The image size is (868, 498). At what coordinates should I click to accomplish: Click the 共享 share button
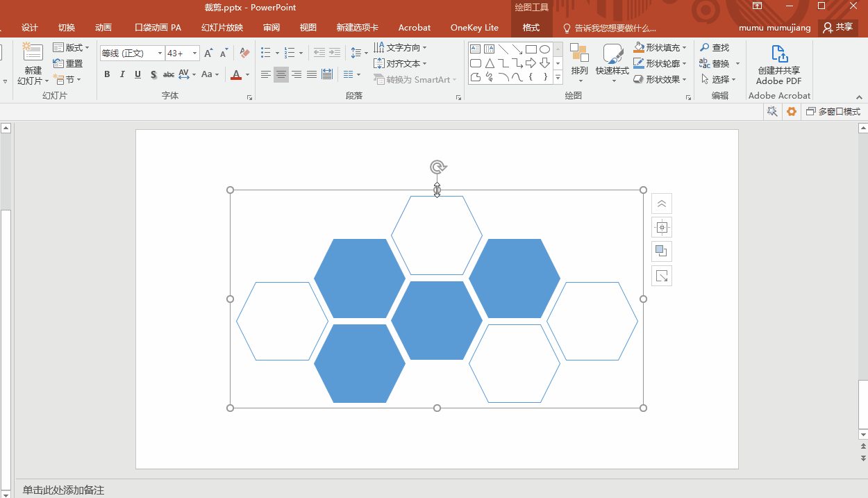tap(837, 28)
